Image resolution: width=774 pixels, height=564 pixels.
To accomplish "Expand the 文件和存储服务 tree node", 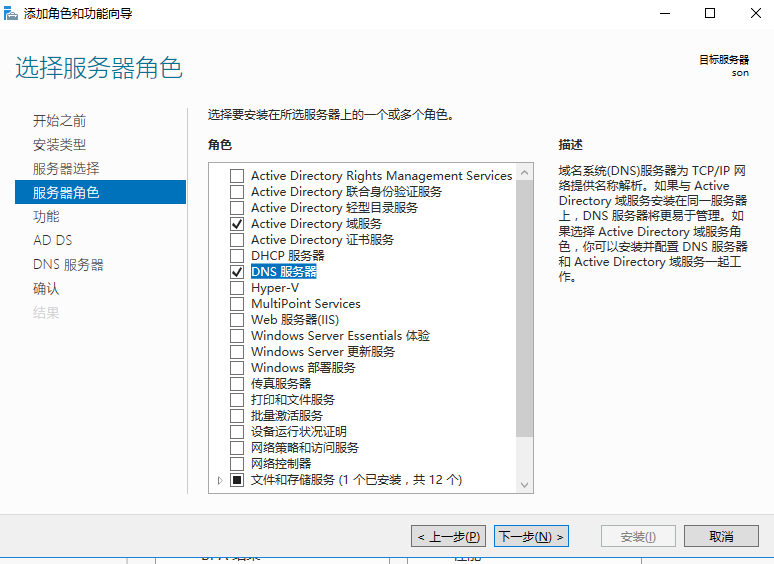I will [x=220, y=480].
